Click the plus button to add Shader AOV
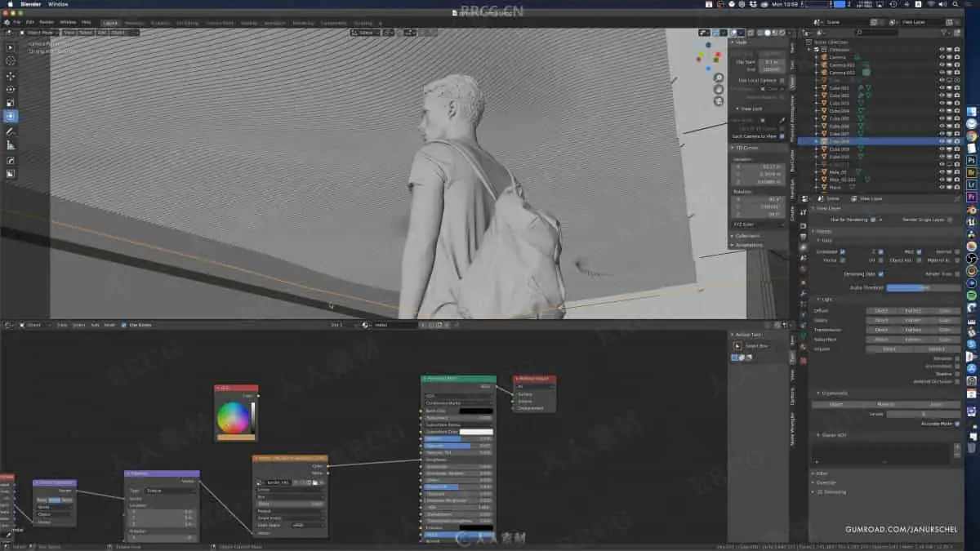The height and width of the screenshot is (551, 980). click(957, 447)
